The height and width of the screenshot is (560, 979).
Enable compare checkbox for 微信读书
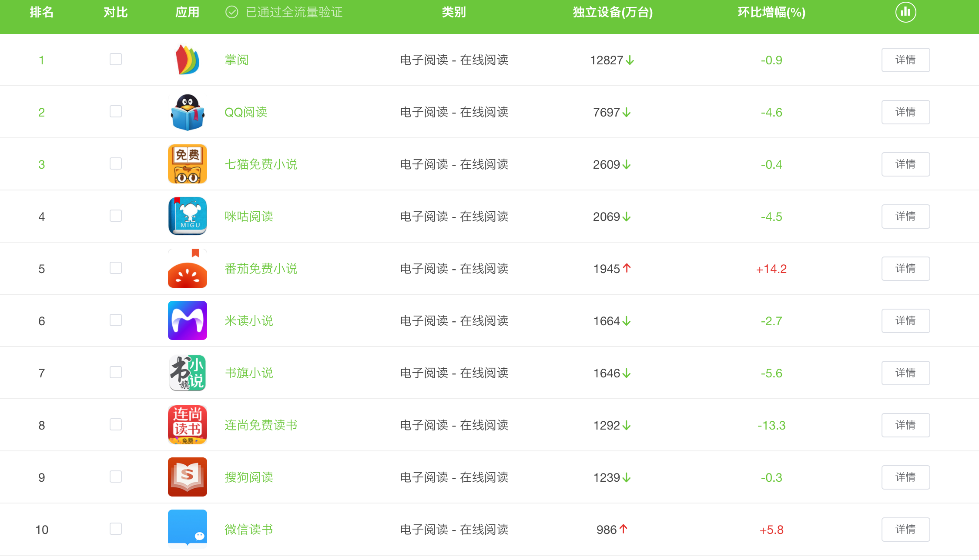(116, 529)
